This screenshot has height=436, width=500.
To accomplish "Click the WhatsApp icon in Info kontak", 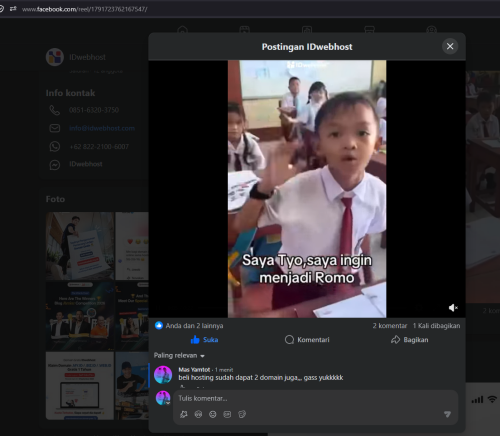I will click(55, 146).
